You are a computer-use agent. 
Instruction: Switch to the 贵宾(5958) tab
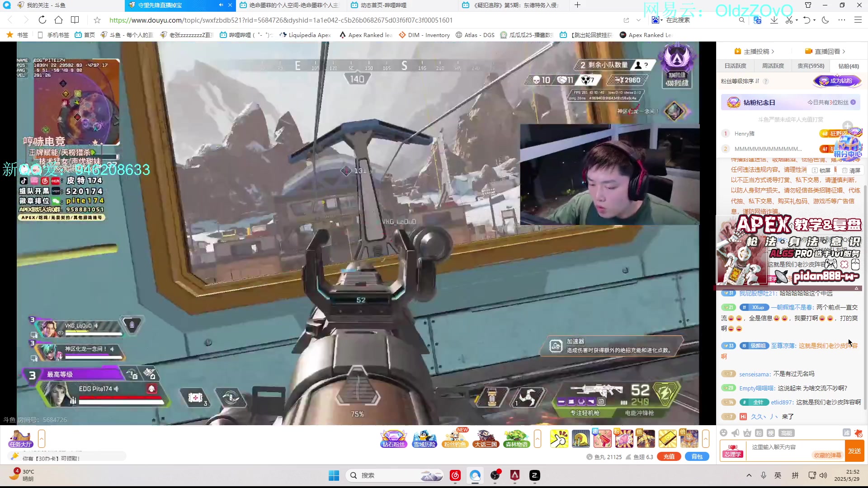point(811,66)
